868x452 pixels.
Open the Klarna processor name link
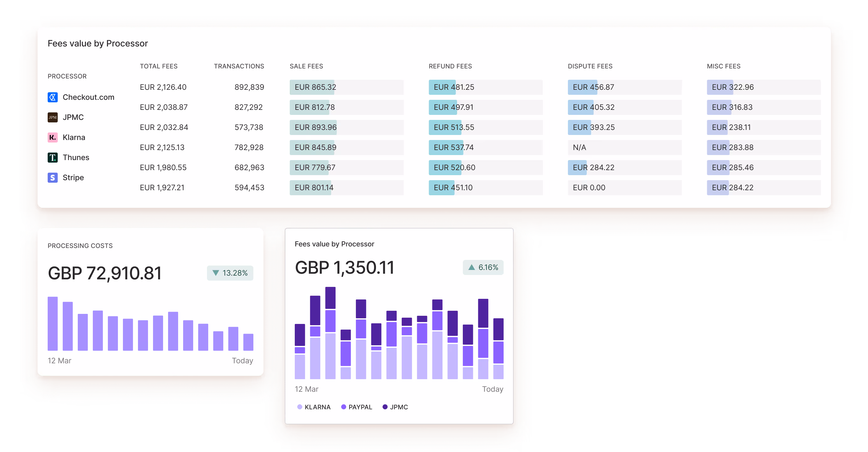click(74, 137)
